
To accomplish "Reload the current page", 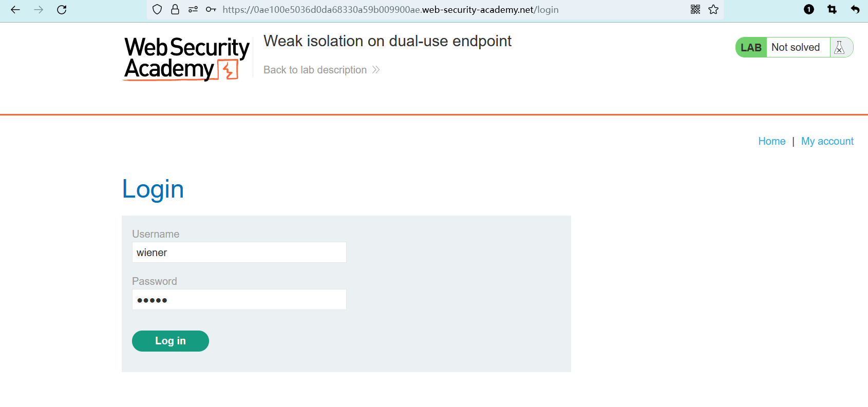I will [x=62, y=10].
